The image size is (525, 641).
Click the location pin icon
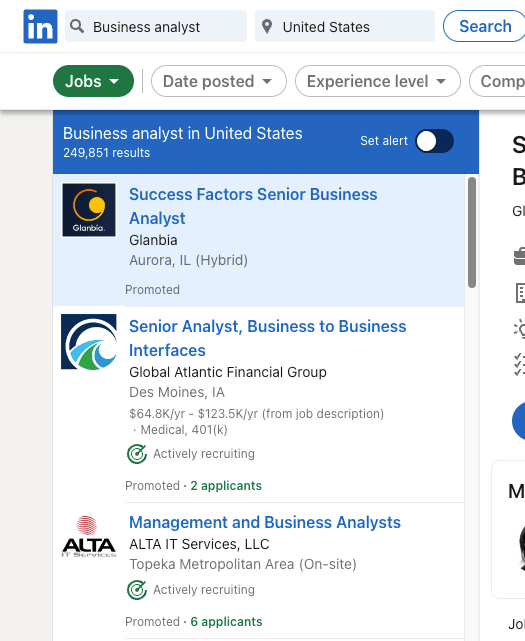coord(267,27)
